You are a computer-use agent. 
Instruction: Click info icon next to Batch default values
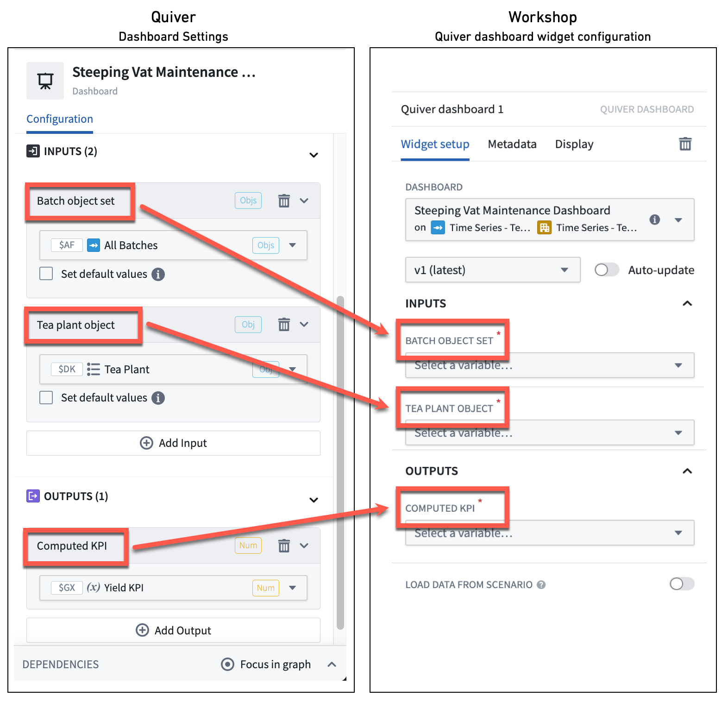158,274
